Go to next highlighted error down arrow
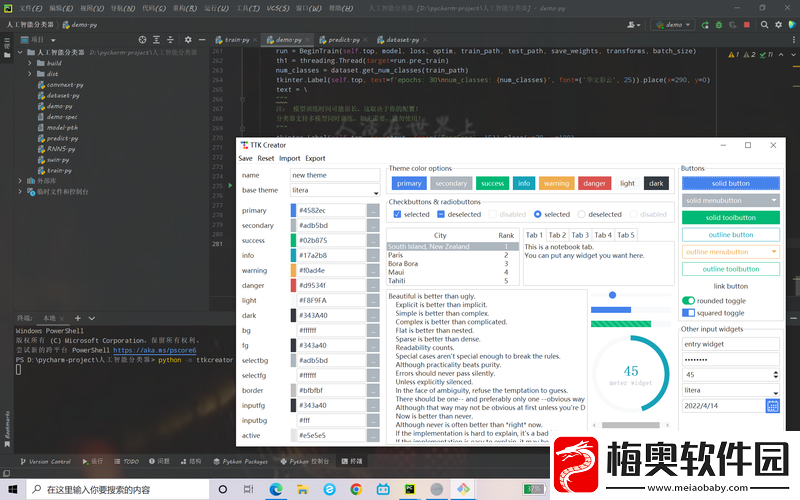800x500 pixels. click(793, 55)
